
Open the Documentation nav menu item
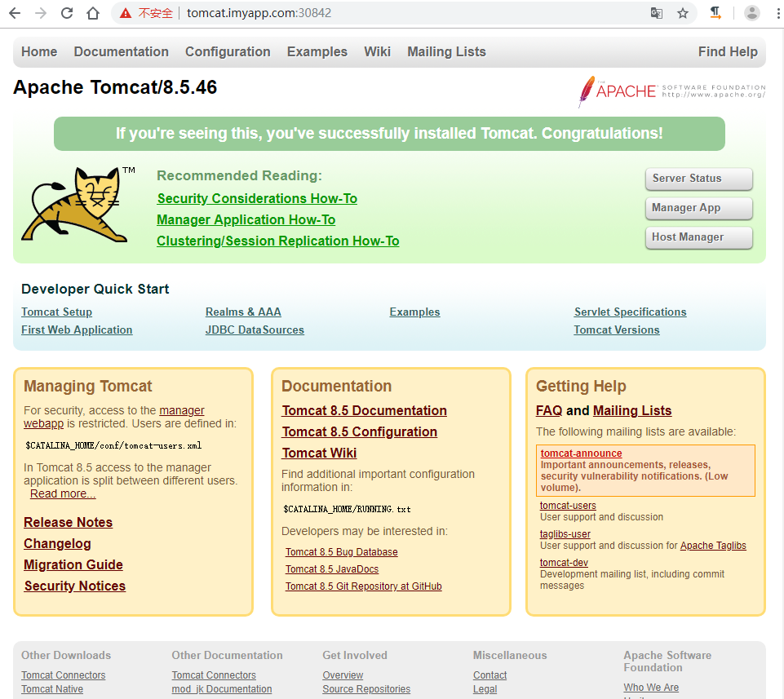tap(121, 51)
